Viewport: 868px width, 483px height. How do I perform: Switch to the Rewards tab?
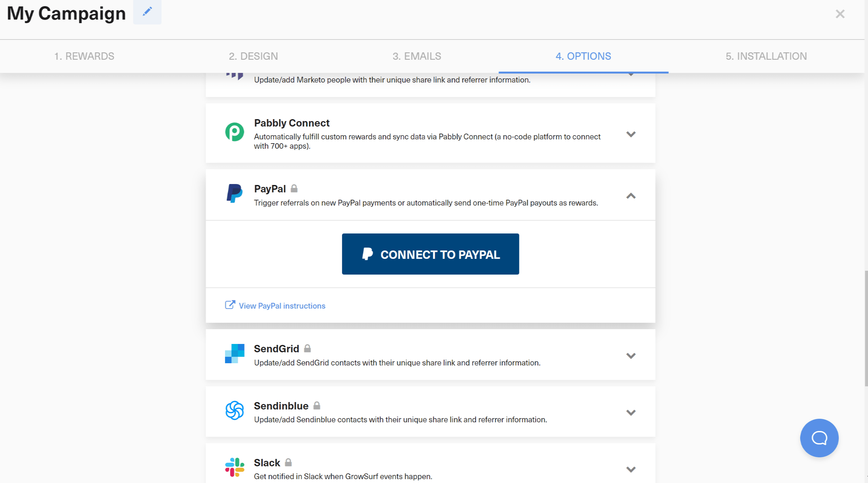84,56
